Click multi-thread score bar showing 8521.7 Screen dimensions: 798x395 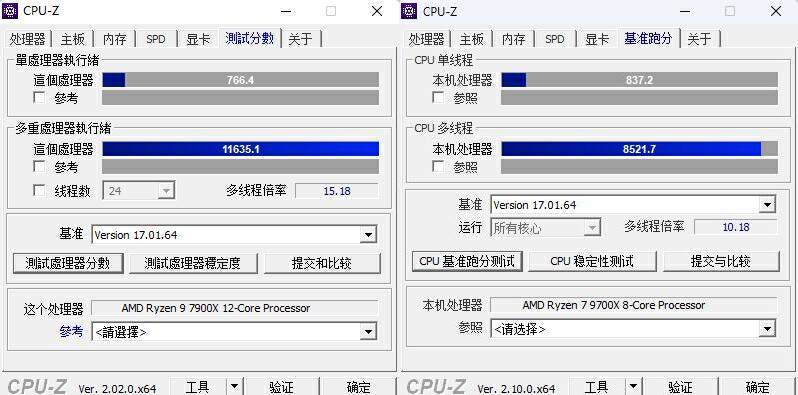[639, 149]
